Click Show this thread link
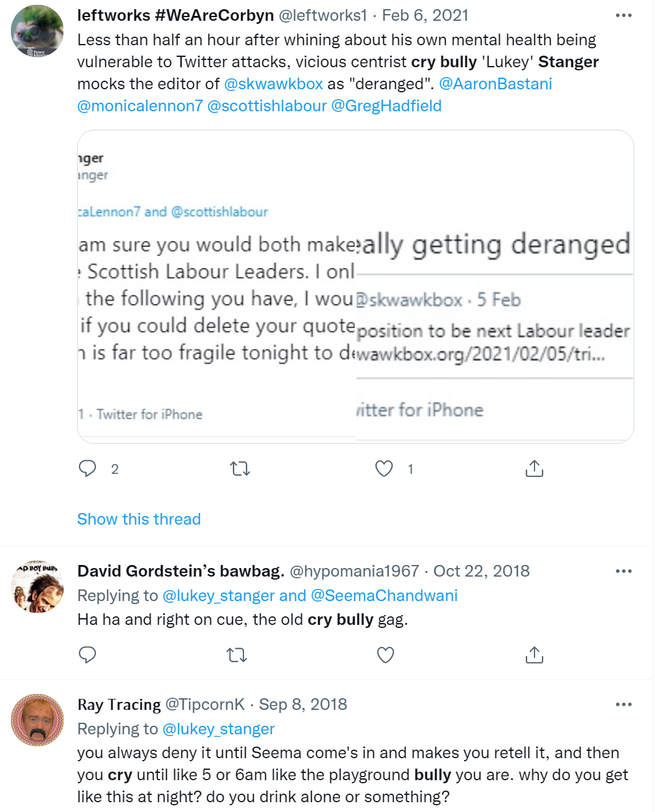655x812 pixels. click(139, 519)
